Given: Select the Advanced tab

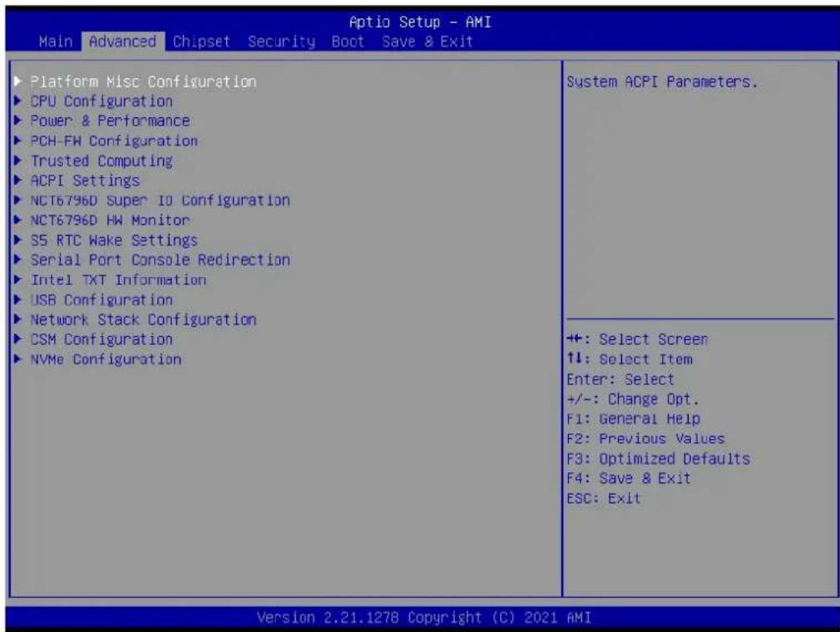Looking at the screenshot, I should 123,42.
